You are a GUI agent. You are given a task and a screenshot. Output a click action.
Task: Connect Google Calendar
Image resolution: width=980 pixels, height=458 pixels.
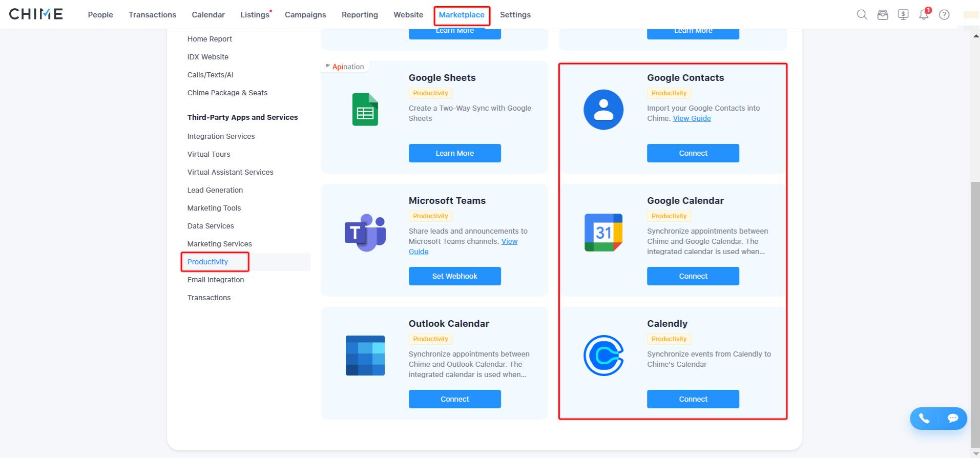(x=693, y=276)
